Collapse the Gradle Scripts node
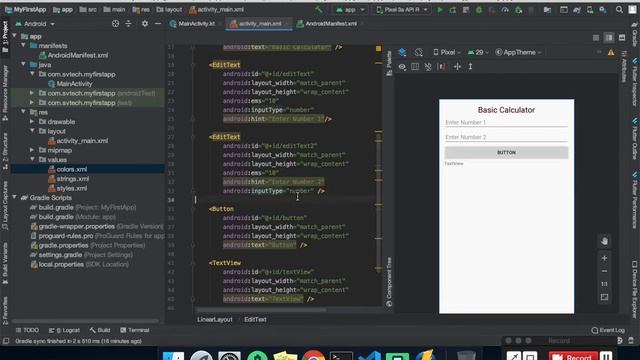The height and width of the screenshot is (360, 640). [14, 197]
